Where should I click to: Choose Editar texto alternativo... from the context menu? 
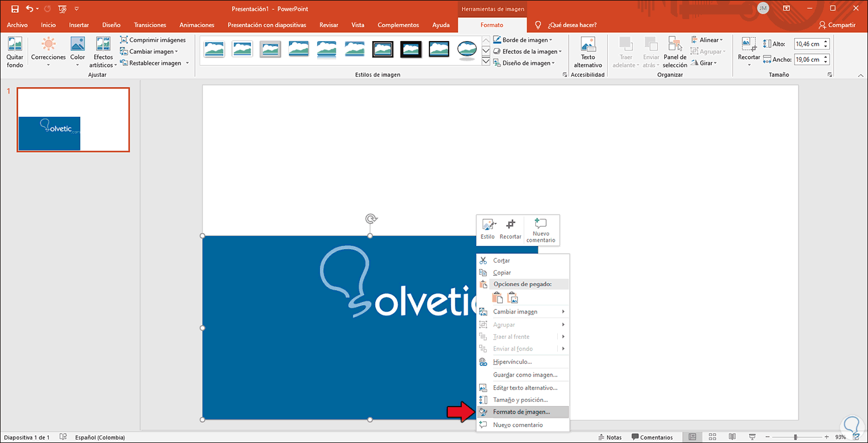pyautogui.click(x=523, y=387)
